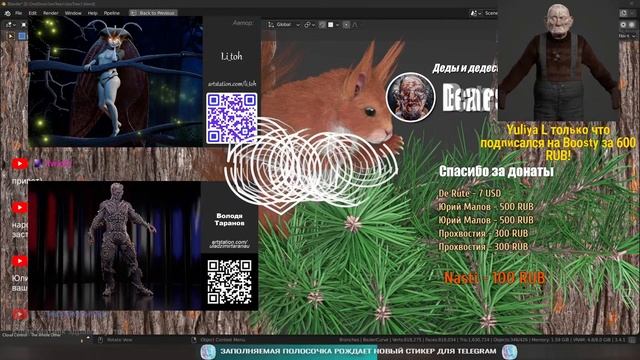Open the Global transform orientation dropdown
The image size is (640, 360).
[x=284, y=25]
